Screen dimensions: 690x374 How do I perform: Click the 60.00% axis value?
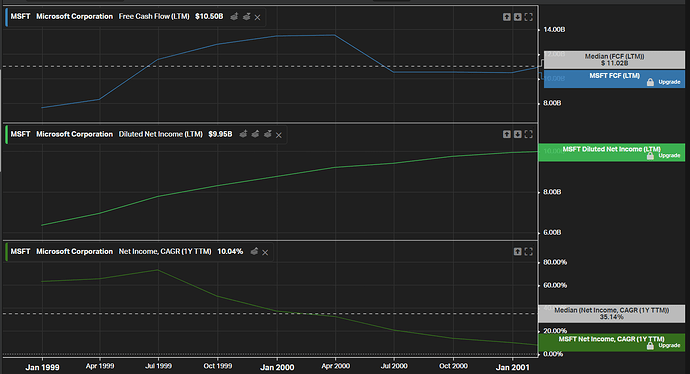coord(555,286)
